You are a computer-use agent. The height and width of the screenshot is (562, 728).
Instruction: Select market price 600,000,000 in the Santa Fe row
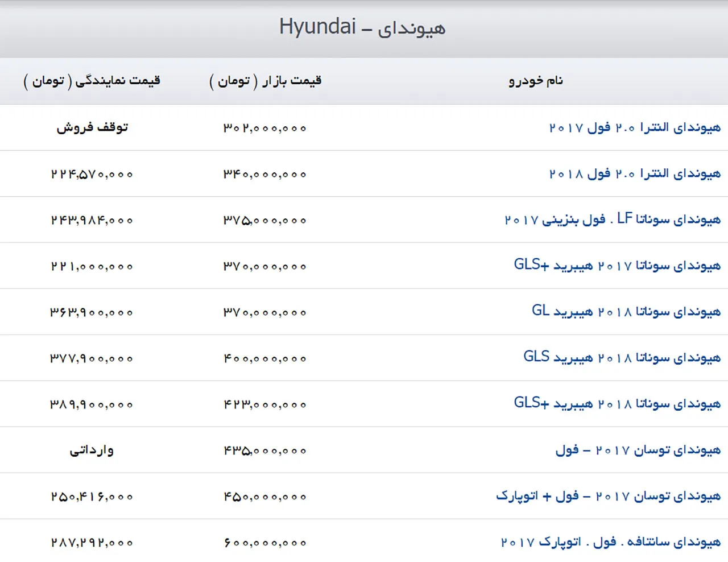(264, 543)
